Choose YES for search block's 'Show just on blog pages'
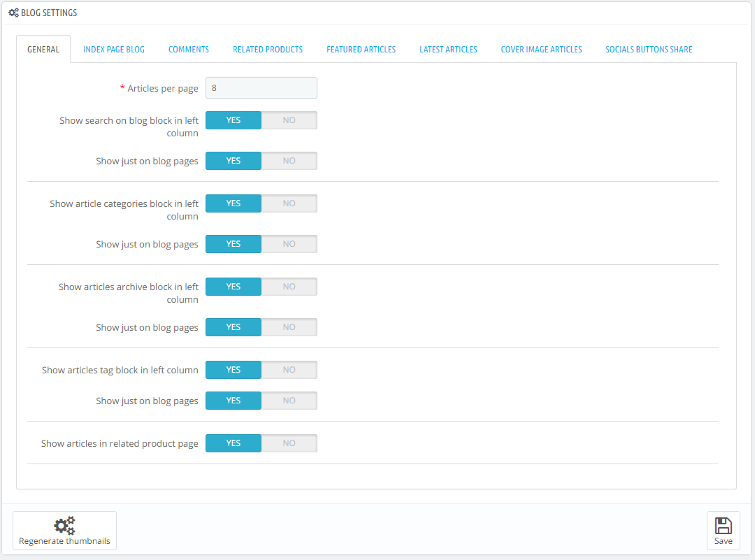This screenshot has width=755, height=560. (233, 161)
